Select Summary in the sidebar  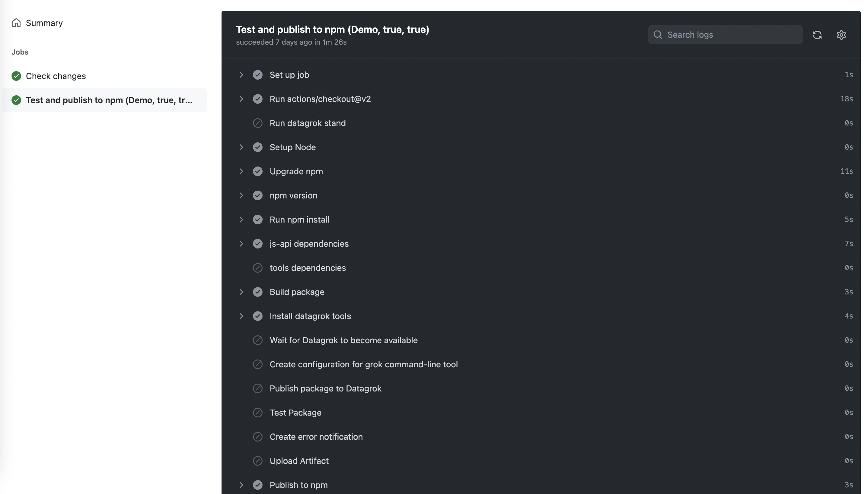tap(44, 23)
